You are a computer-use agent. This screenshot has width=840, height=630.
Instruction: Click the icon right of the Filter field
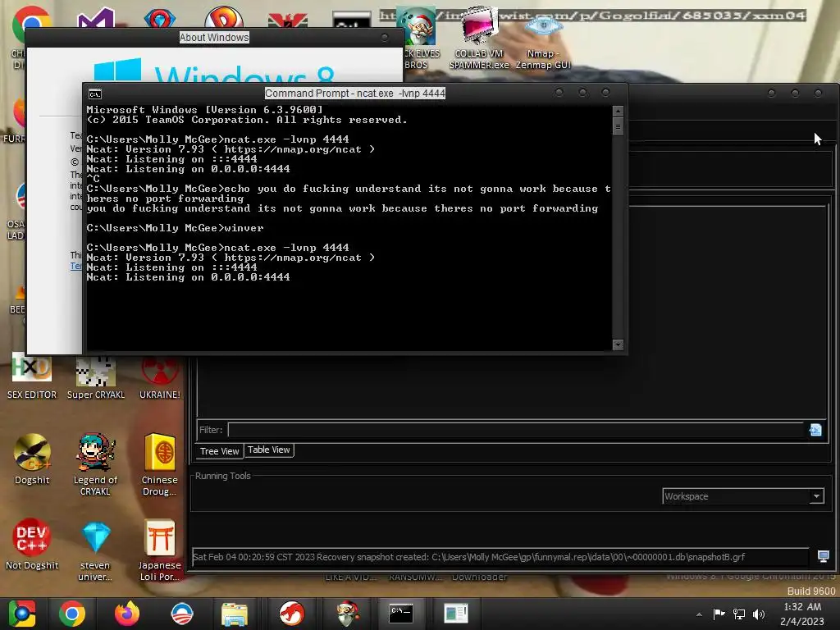tap(815, 430)
